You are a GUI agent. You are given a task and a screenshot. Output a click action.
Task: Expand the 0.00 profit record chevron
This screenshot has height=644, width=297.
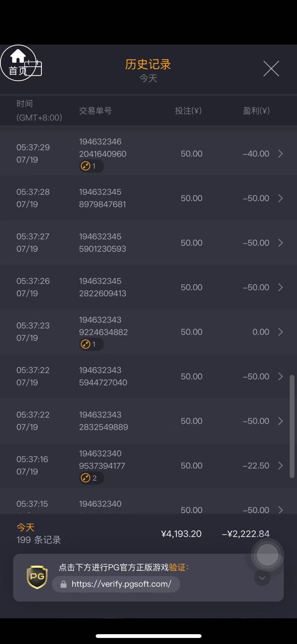pyautogui.click(x=280, y=332)
